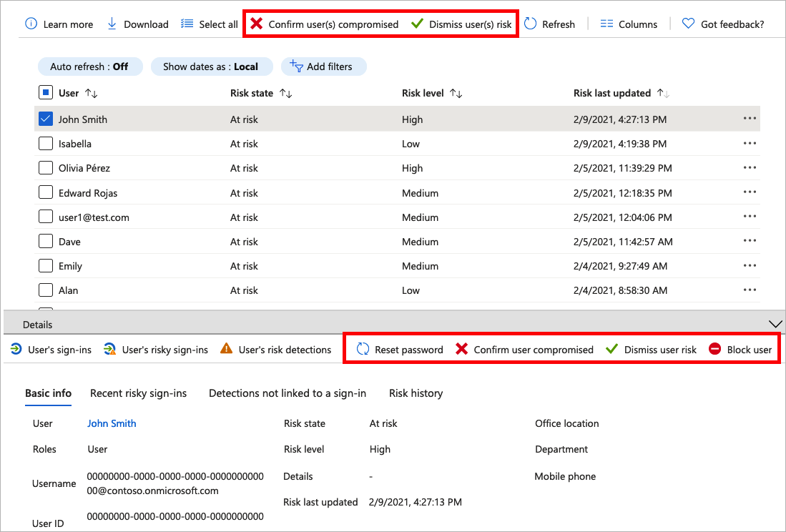Open Show dates as : Local filter
This screenshot has width=786, height=532.
click(x=212, y=66)
